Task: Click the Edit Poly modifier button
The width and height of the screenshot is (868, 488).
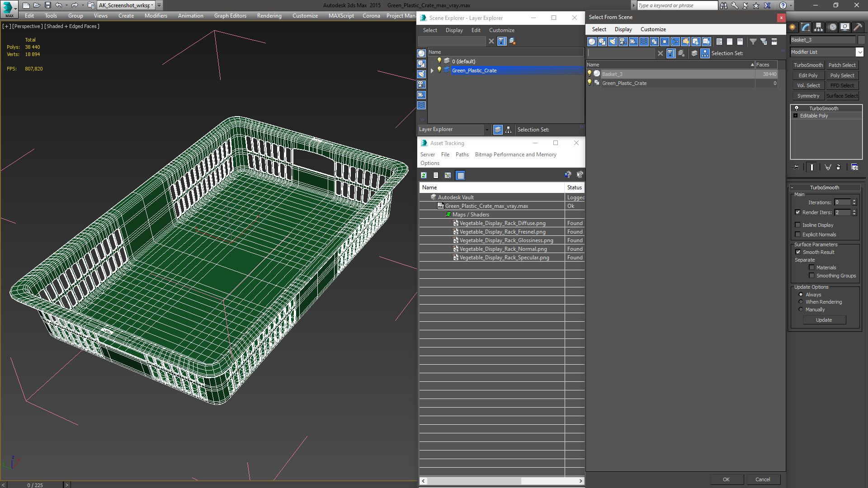Action: point(808,75)
